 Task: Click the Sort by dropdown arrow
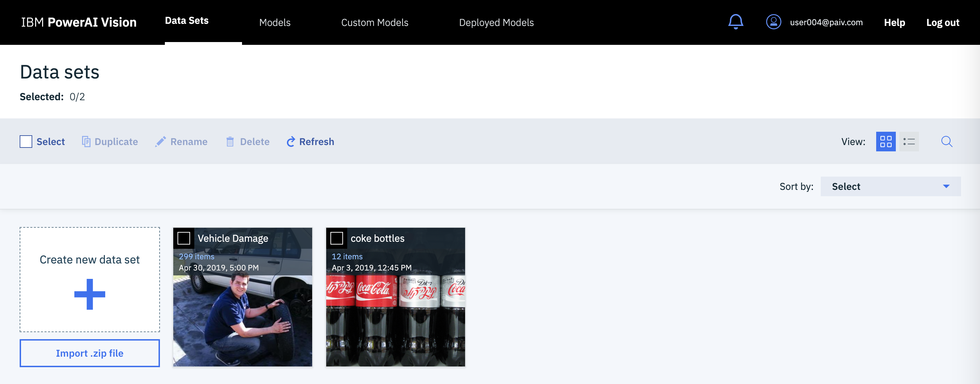946,186
